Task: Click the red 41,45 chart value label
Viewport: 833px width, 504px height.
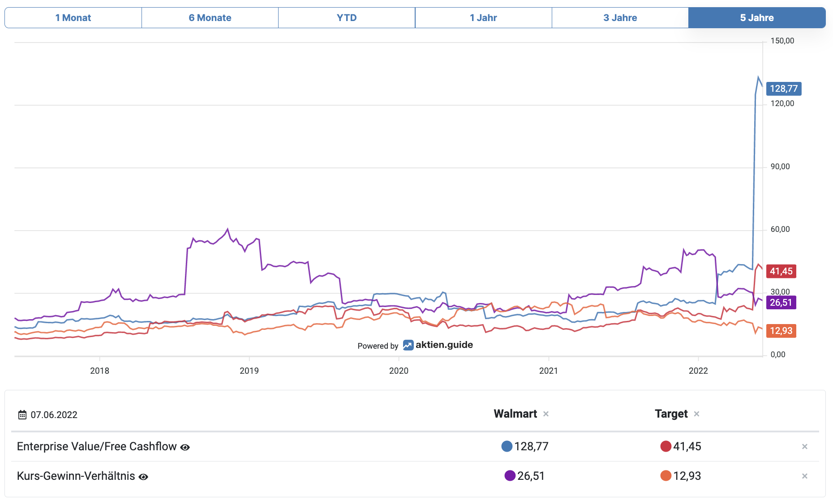Action: click(x=781, y=271)
